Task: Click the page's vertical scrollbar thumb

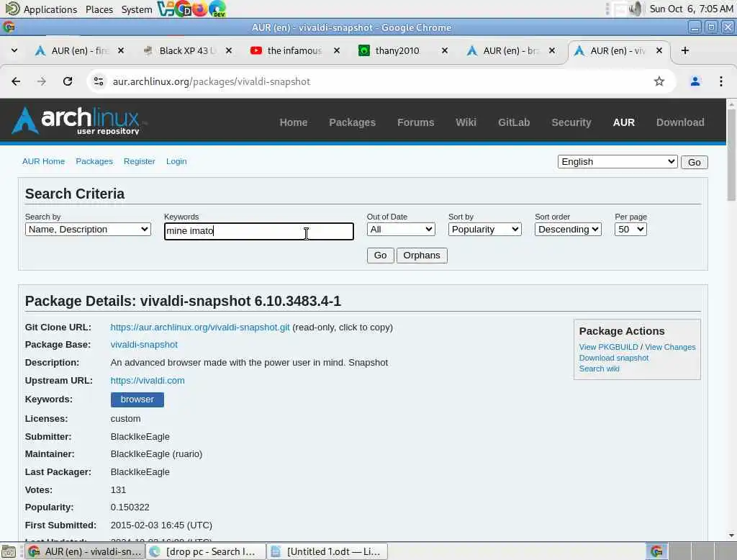Action: (x=731, y=155)
